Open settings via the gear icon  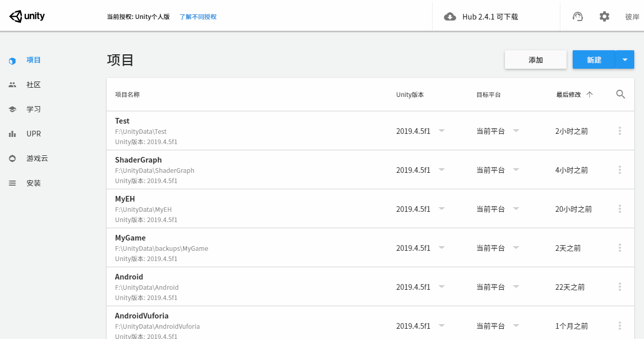(604, 16)
